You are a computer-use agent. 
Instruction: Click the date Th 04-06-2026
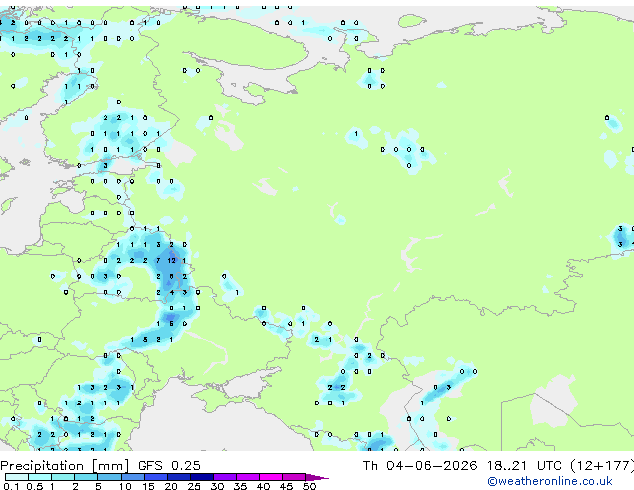click(x=420, y=466)
